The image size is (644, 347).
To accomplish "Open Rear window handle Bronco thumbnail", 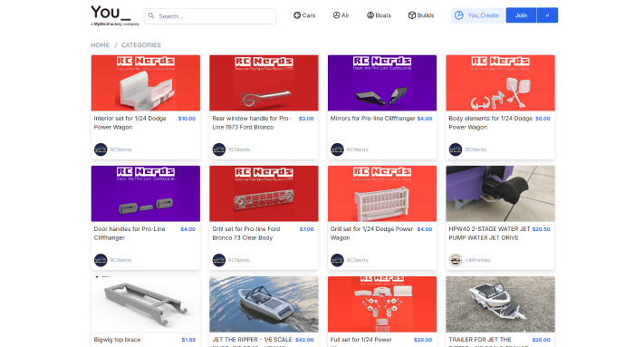I will click(x=264, y=83).
